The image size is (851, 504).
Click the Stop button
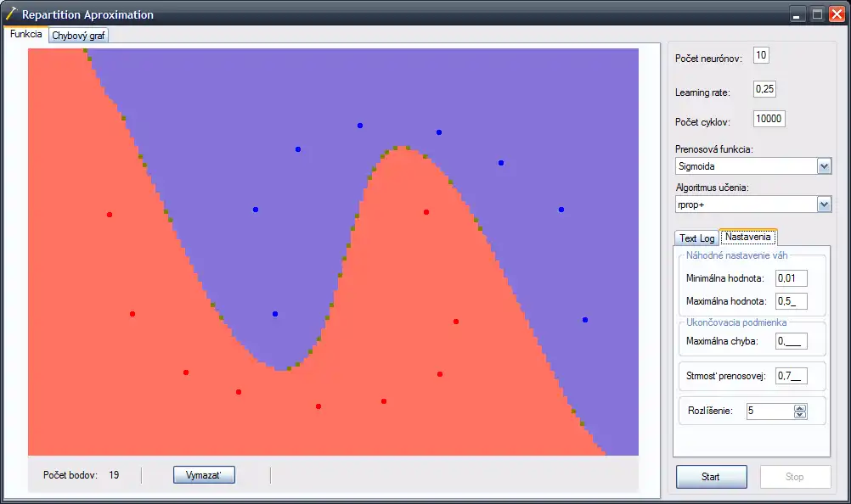[795, 477]
